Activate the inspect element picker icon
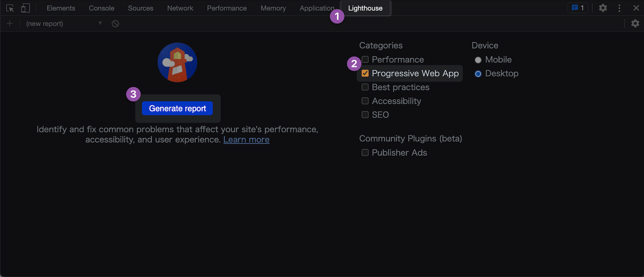 (x=10, y=8)
